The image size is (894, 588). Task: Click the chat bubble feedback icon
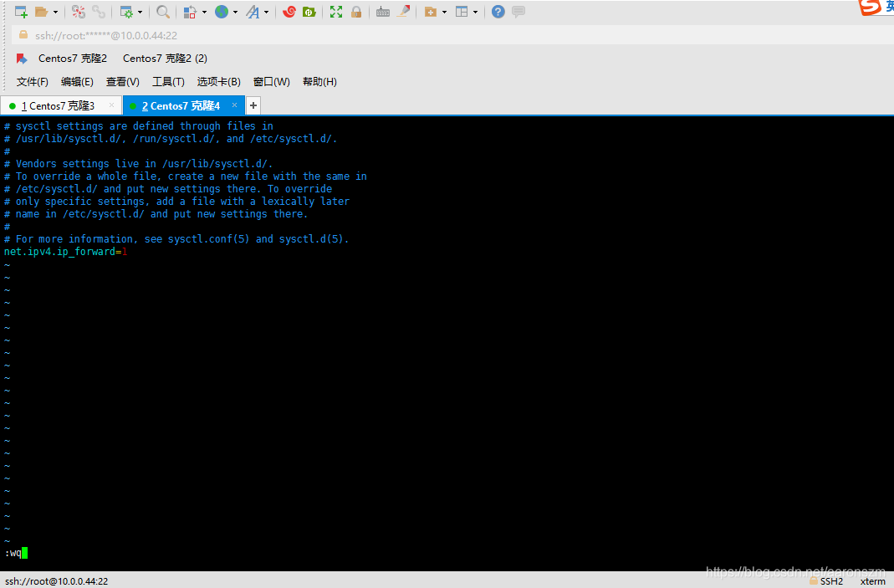click(x=519, y=12)
